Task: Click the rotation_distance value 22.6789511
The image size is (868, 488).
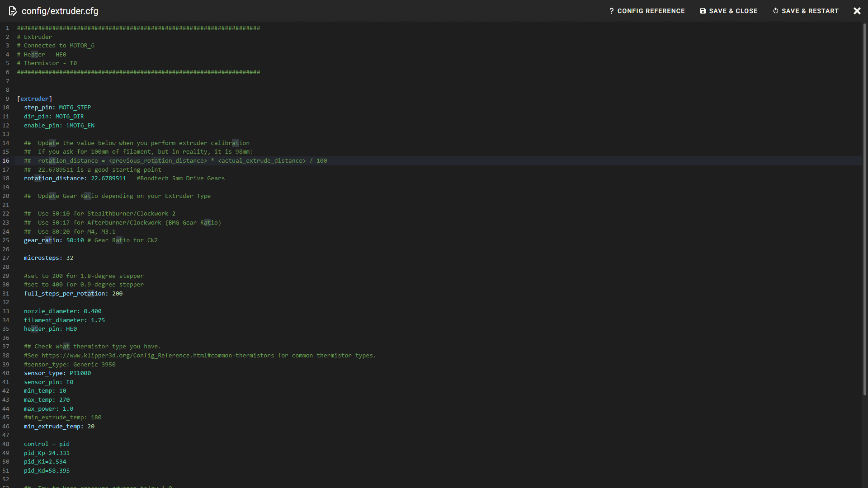Action: [x=108, y=178]
